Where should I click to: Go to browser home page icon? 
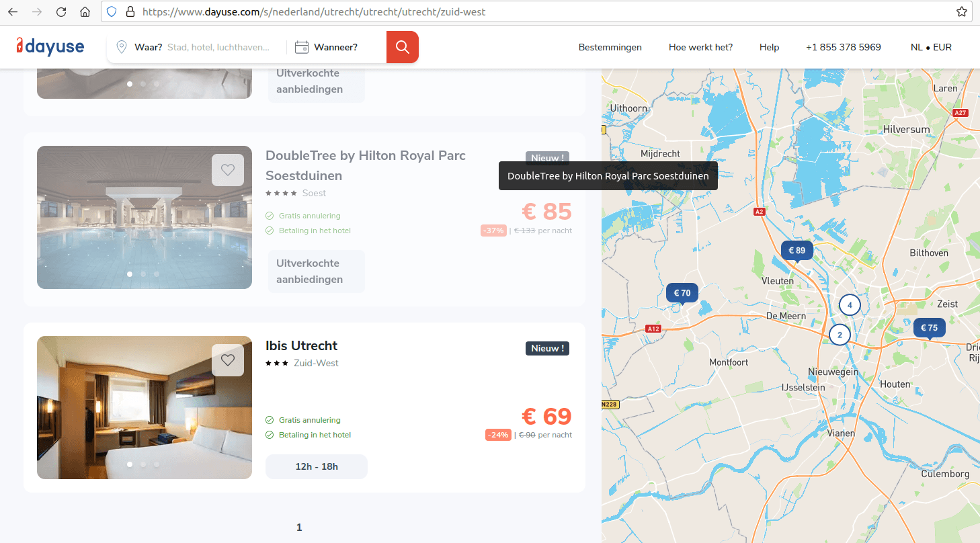point(85,12)
